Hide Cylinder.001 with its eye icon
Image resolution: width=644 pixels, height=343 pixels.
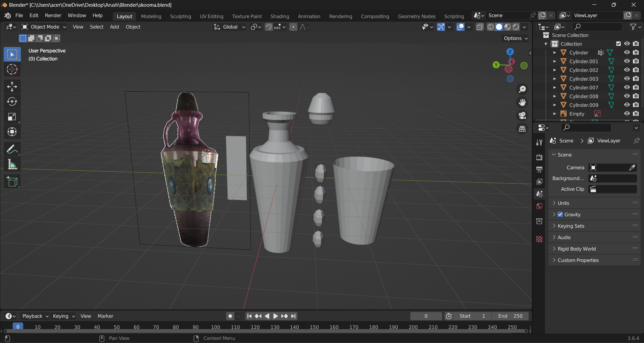pyautogui.click(x=627, y=61)
